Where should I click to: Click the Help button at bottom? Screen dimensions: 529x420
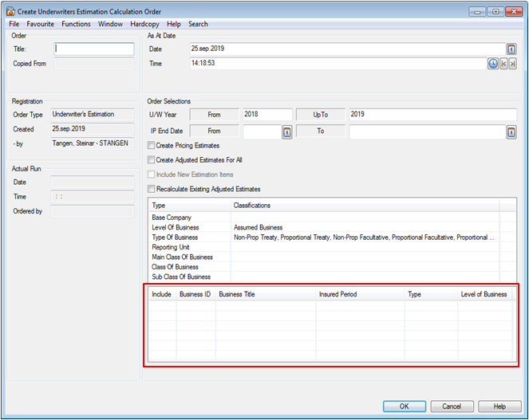(x=499, y=406)
